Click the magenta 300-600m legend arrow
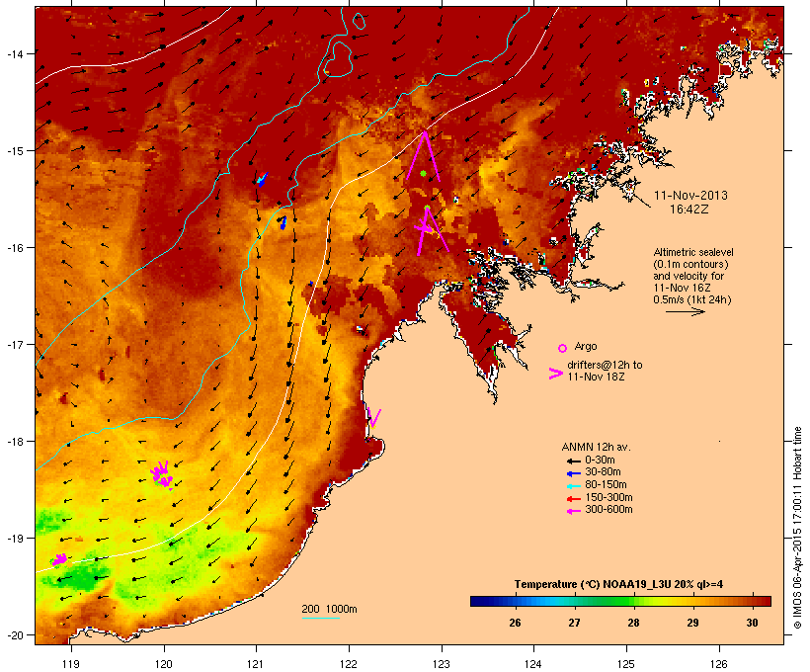Image resolution: width=810 pixels, height=672 pixels. pyautogui.click(x=573, y=511)
